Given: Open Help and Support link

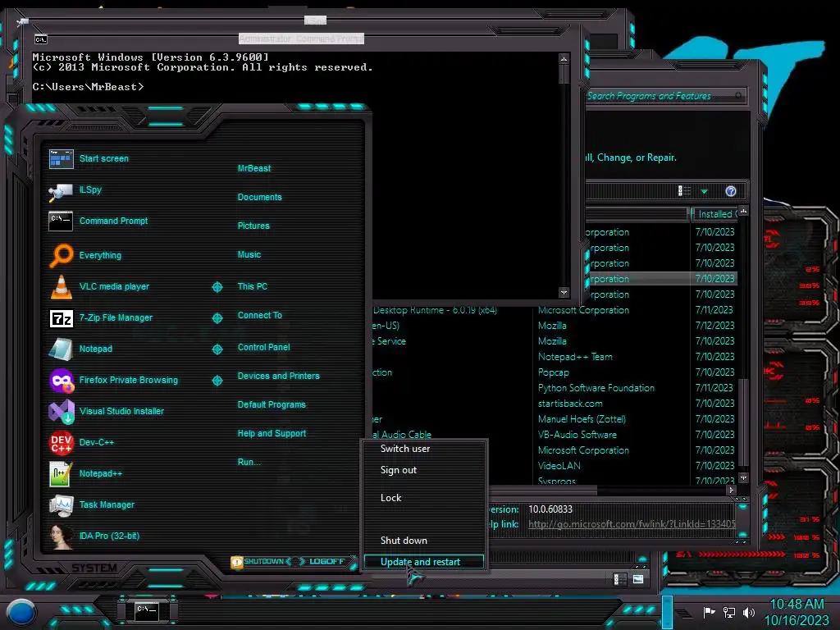Looking at the screenshot, I should point(272,433).
